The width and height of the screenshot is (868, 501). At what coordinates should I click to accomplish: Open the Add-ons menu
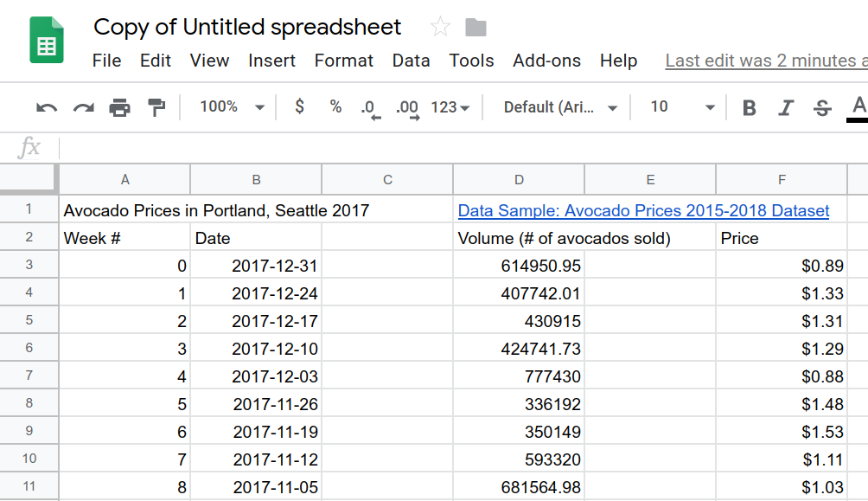coord(546,61)
